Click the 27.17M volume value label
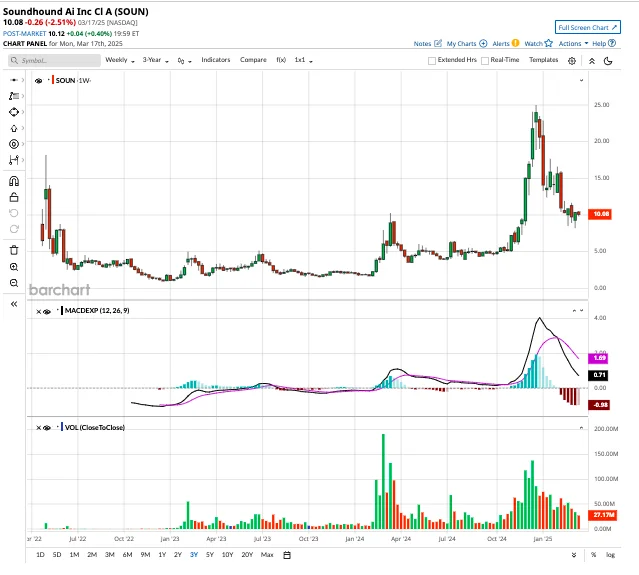Image resolution: width=639 pixels, height=575 pixels. (x=603, y=515)
